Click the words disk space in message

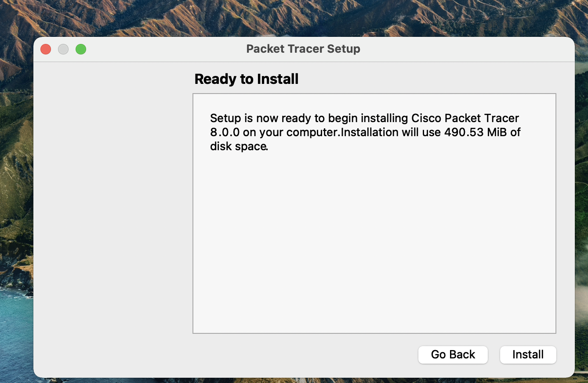click(239, 146)
